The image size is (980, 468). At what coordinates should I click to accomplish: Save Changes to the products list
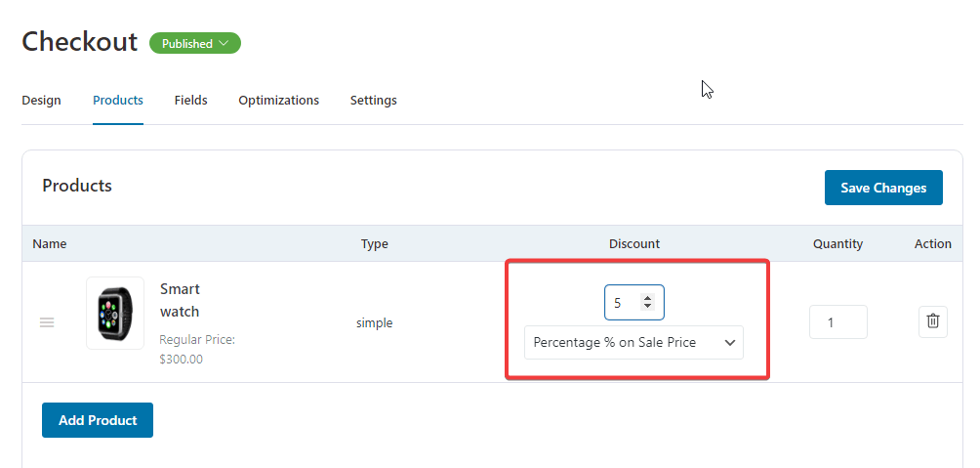[883, 188]
